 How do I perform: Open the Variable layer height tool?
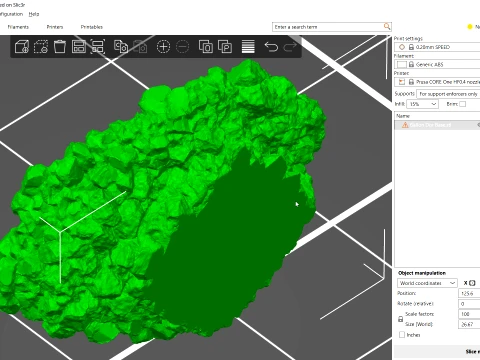tap(248, 47)
